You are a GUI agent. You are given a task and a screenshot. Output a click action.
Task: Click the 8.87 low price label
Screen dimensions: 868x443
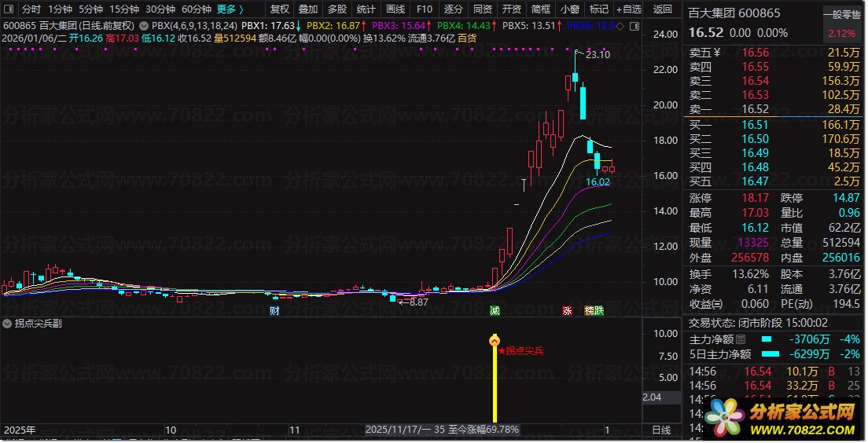click(418, 302)
